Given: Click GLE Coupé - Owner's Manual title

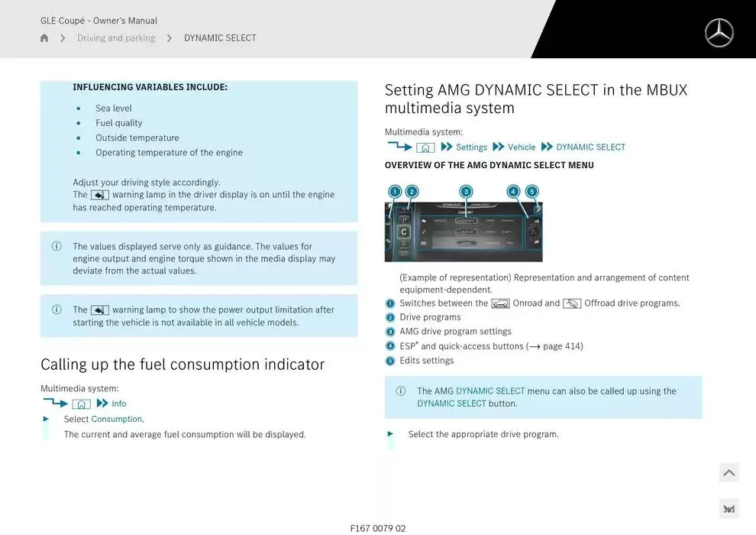Looking at the screenshot, I should (x=99, y=21).
